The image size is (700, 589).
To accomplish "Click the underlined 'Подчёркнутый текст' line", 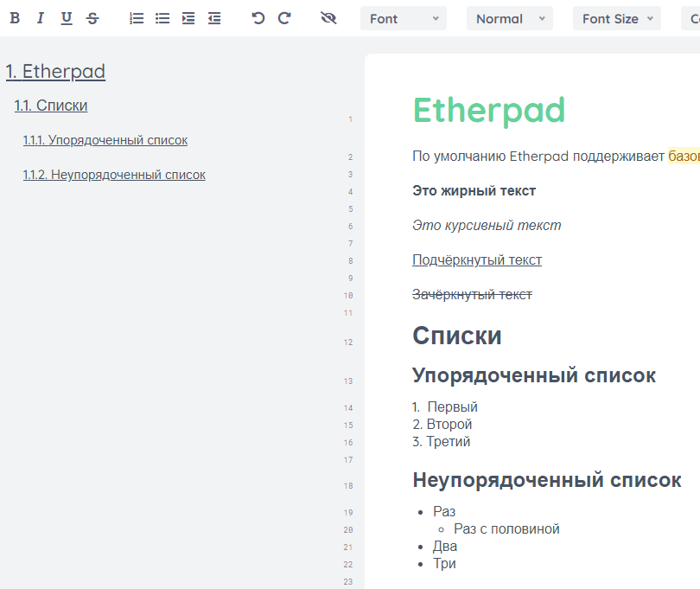I will [477, 260].
